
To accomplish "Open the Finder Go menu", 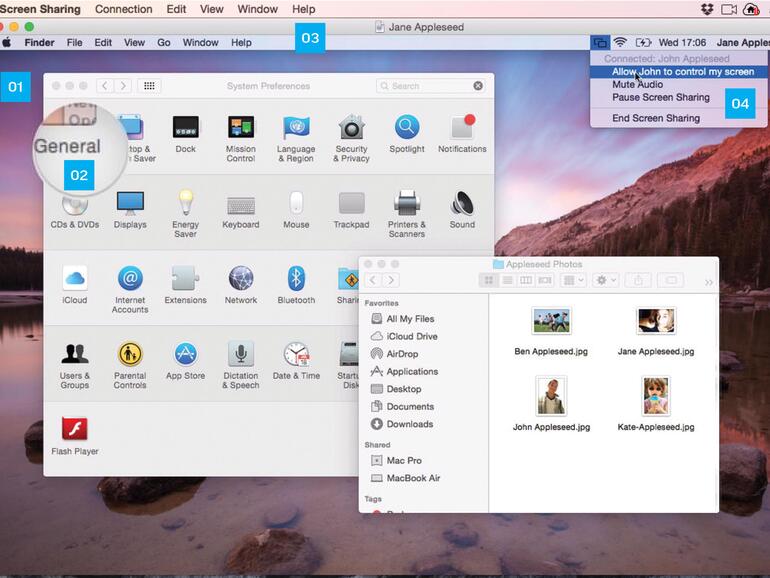I will coord(164,43).
